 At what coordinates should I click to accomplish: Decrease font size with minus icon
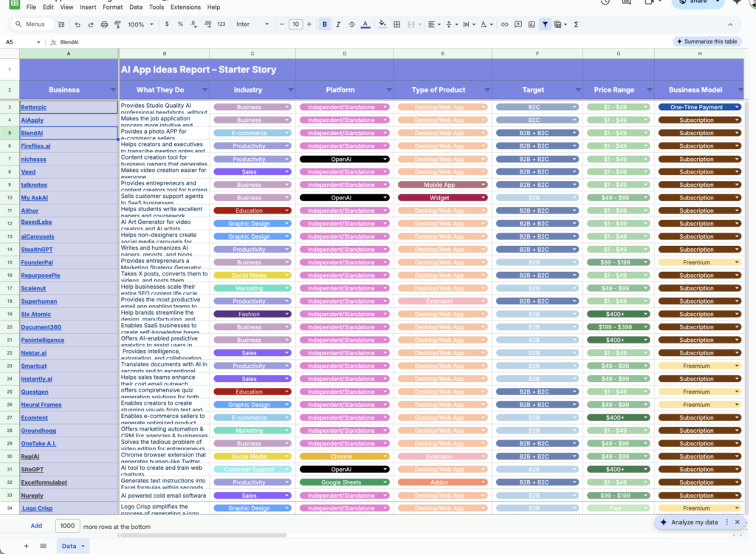point(282,24)
